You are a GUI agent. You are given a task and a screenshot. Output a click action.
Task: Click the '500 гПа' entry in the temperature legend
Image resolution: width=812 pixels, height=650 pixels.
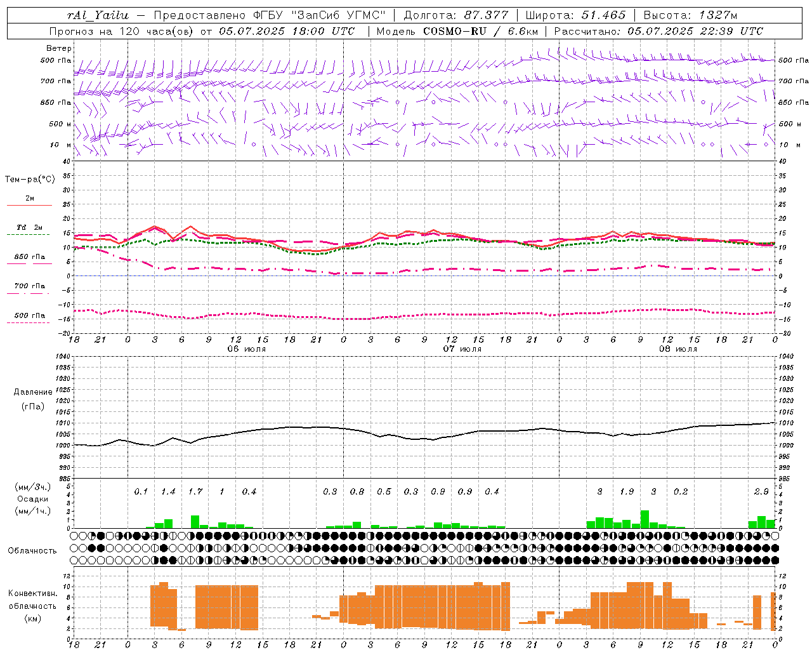pos(30,315)
